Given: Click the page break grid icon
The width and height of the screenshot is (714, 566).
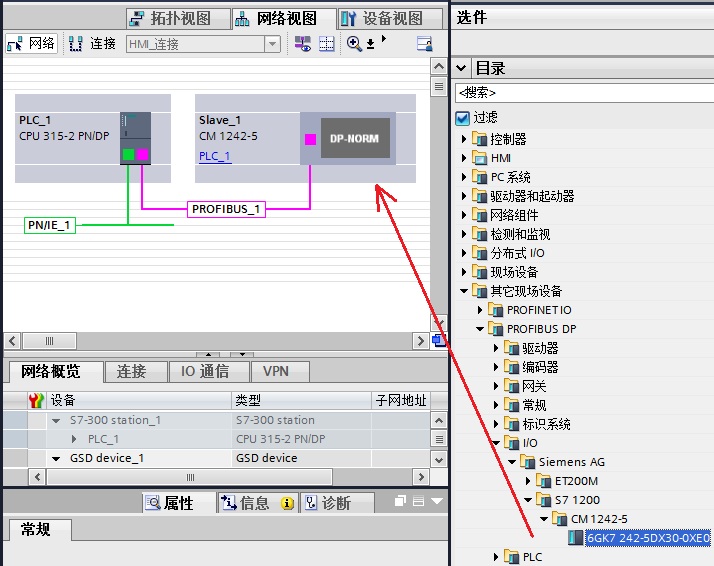Looking at the screenshot, I should [x=326, y=44].
